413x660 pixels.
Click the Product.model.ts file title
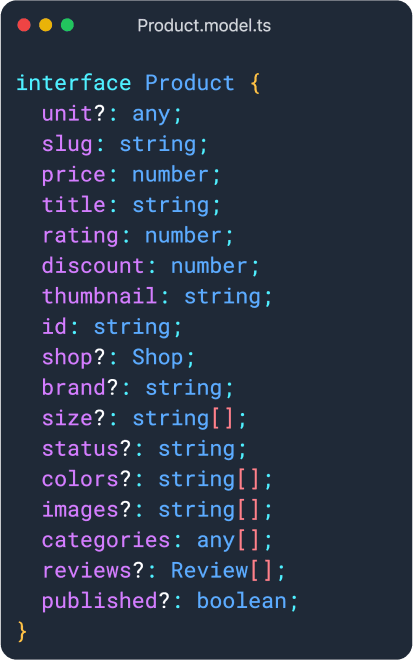pos(204,26)
